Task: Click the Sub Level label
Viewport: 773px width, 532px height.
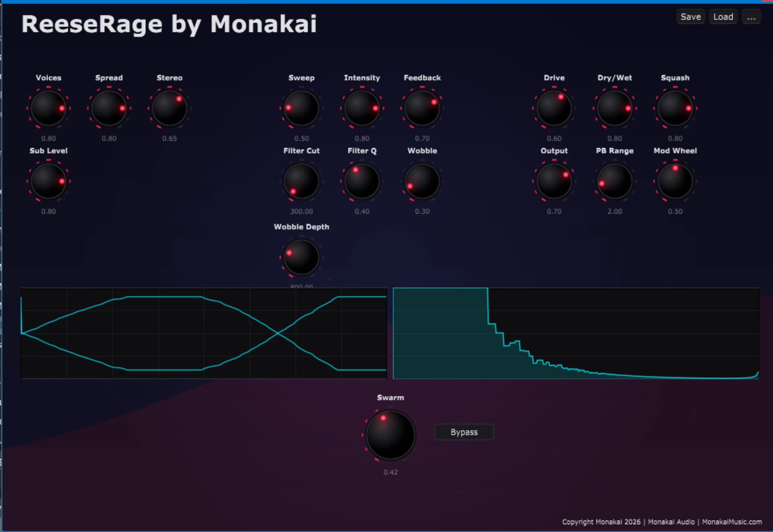Action: click(x=49, y=151)
